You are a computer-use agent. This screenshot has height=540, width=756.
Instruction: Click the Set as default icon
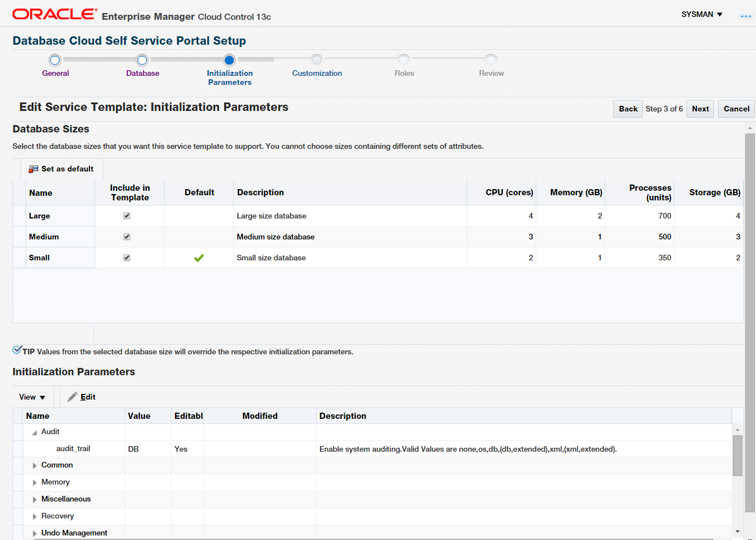click(x=33, y=169)
